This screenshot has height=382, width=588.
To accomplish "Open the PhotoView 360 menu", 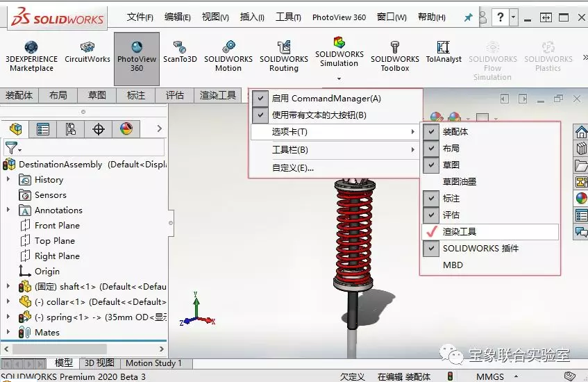I will [339, 17].
